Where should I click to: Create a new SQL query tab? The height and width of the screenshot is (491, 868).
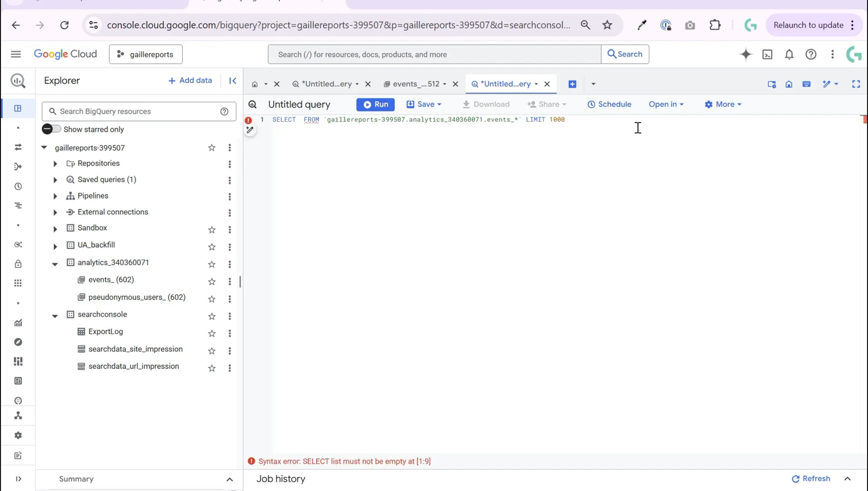click(572, 84)
